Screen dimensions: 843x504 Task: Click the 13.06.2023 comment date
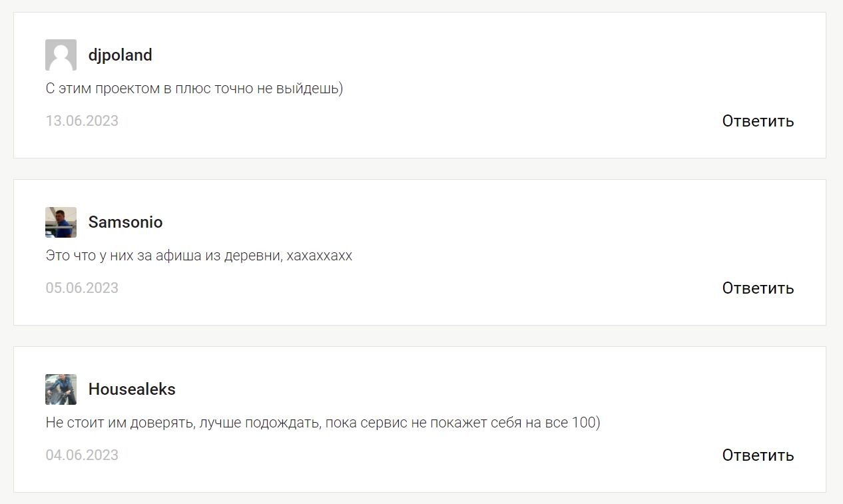click(x=82, y=121)
